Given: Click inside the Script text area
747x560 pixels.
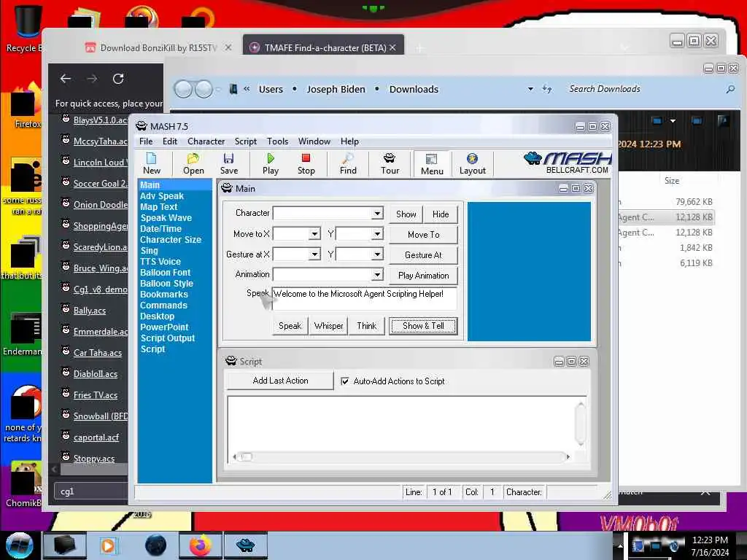Looking at the screenshot, I should tap(400, 424).
